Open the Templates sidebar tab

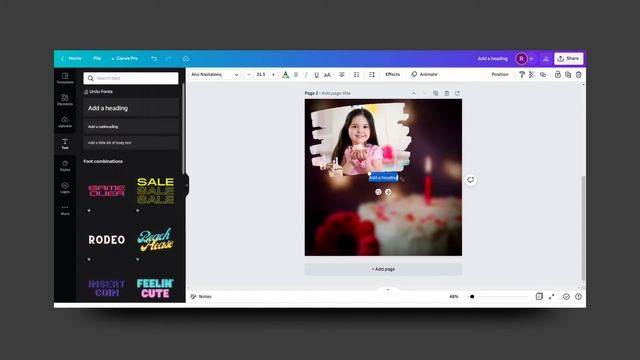pyautogui.click(x=65, y=78)
